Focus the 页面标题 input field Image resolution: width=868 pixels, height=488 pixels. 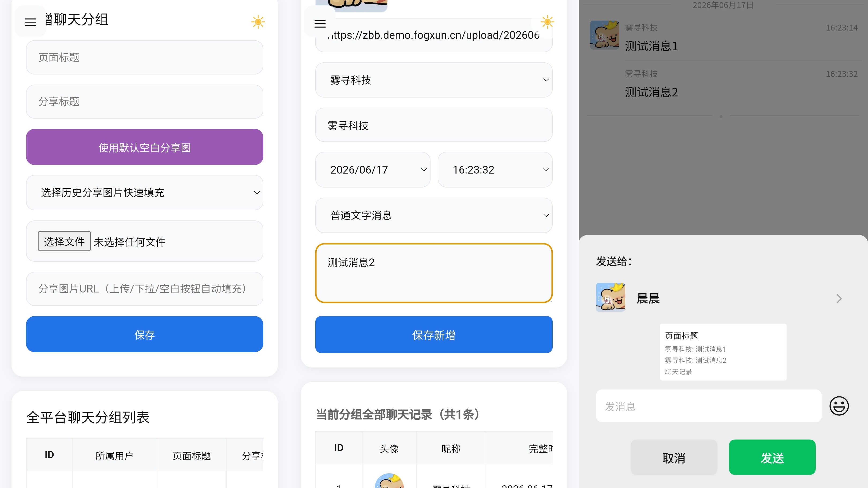pos(145,57)
